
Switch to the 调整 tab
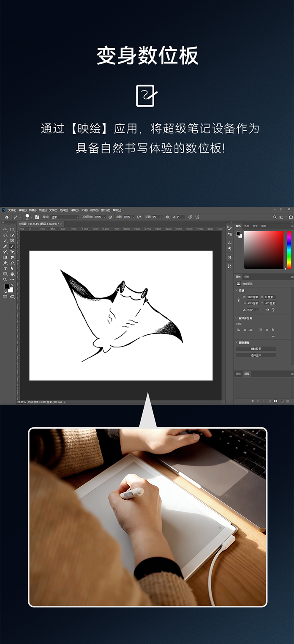tap(246, 277)
